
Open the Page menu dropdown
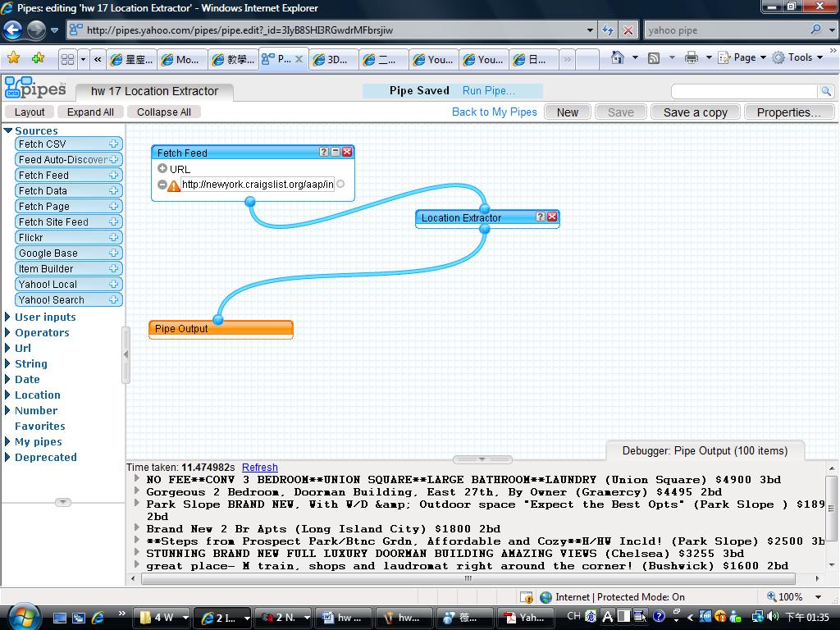742,57
